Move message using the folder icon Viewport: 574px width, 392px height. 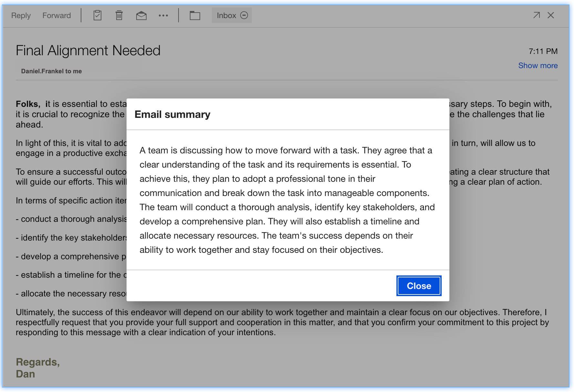195,15
